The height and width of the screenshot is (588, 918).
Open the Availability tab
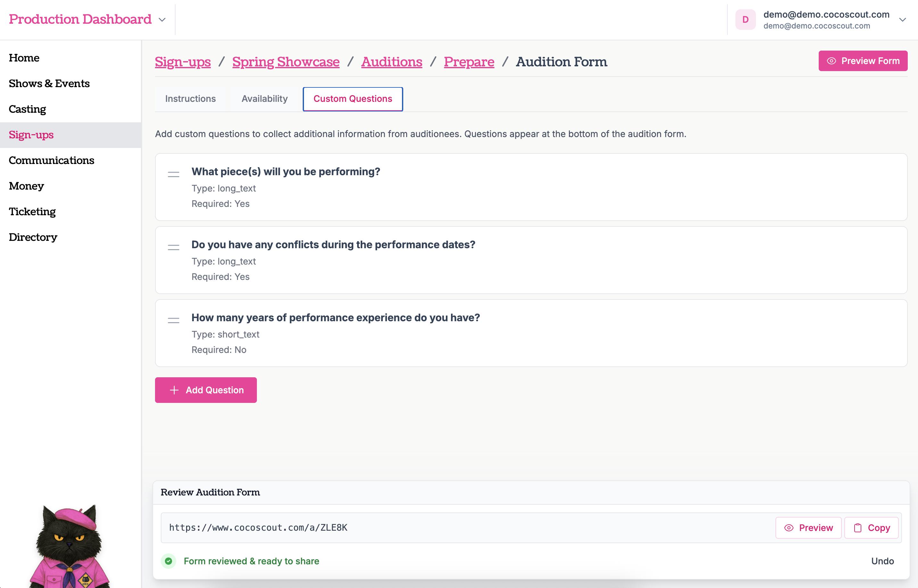(264, 99)
